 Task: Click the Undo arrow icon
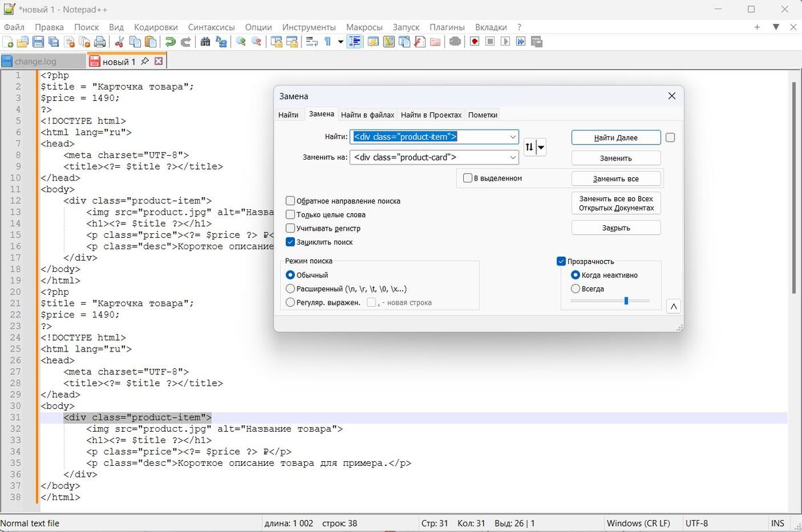pyautogui.click(x=170, y=41)
